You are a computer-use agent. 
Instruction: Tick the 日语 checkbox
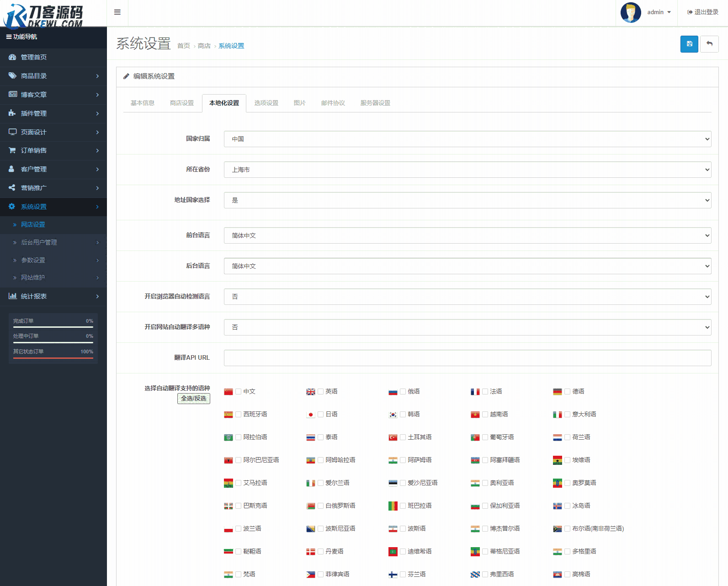point(321,415)
